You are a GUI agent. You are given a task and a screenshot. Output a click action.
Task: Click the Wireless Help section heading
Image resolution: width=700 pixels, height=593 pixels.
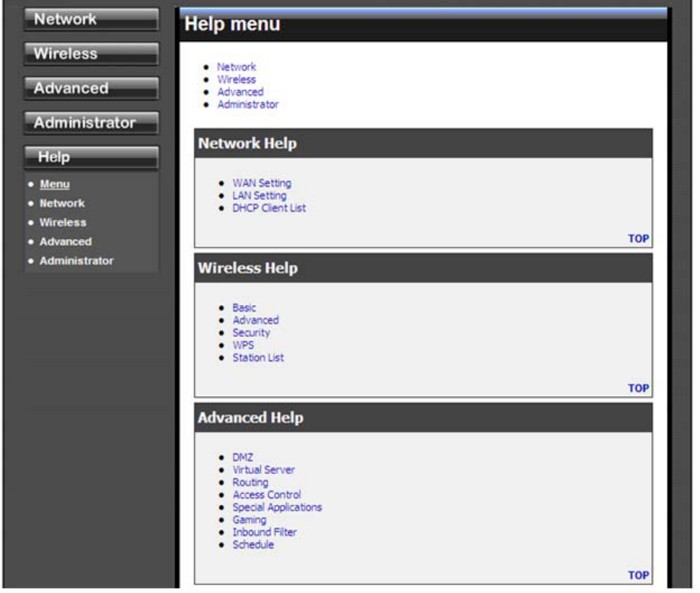[248, 268]
